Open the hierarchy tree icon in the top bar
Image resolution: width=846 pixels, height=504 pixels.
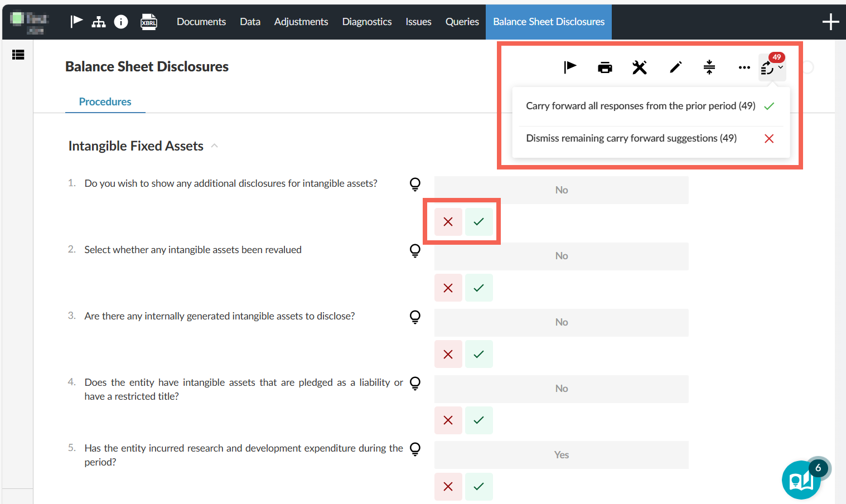click(99, 21)
